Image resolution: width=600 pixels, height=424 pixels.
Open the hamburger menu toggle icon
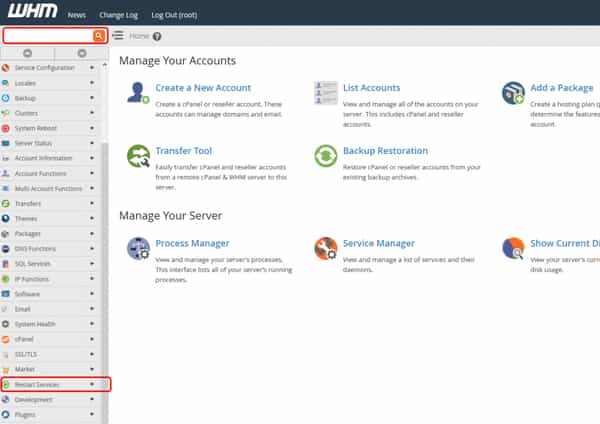click(x=118, y=35)
